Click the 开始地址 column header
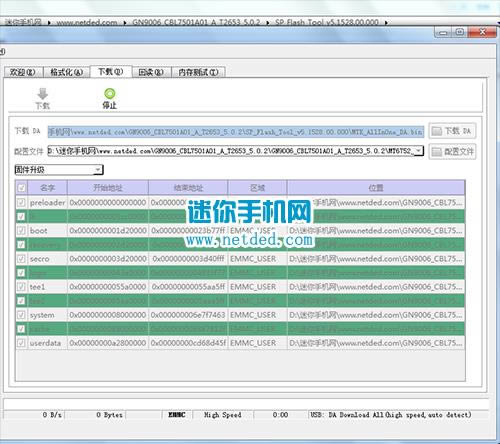This screenshot has height=444, width=500. tap(108, 188)
